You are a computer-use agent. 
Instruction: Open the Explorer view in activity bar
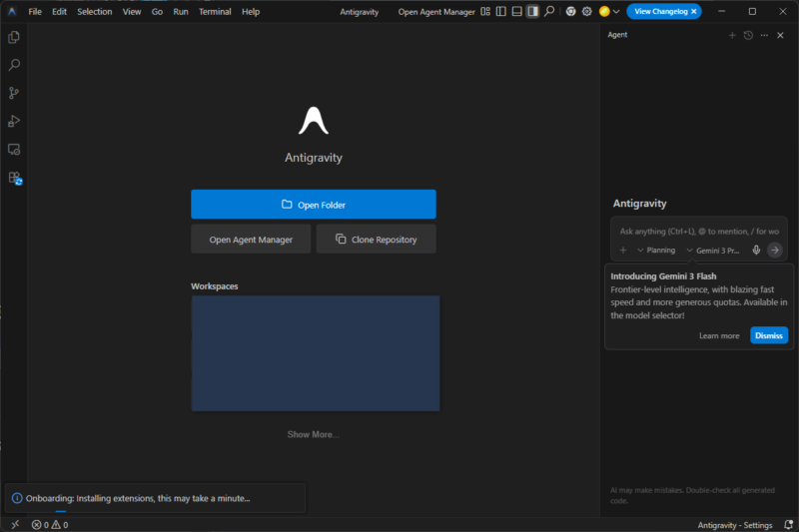14,37
